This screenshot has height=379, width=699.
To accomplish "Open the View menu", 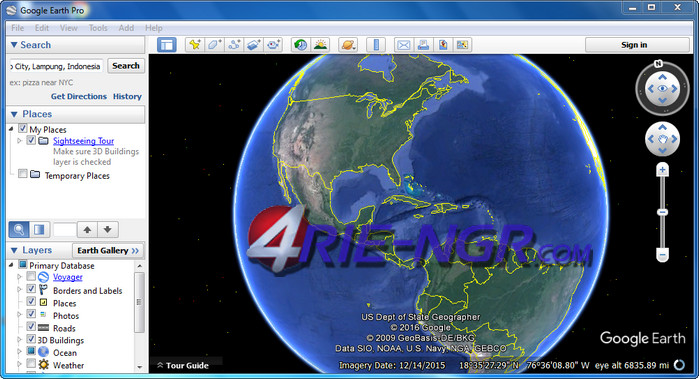I will click(x=69, y=28).
